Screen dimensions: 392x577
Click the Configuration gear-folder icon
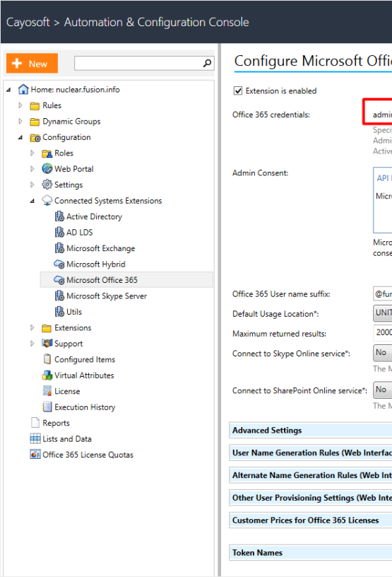35,138
